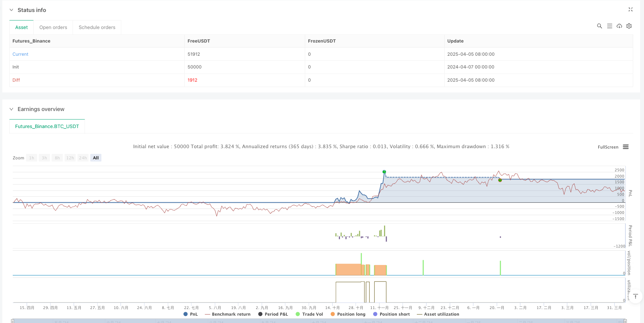Switch to the Schedule orders tab
The width and height of the screenshot is (644, 323).
tap(97, 27)
